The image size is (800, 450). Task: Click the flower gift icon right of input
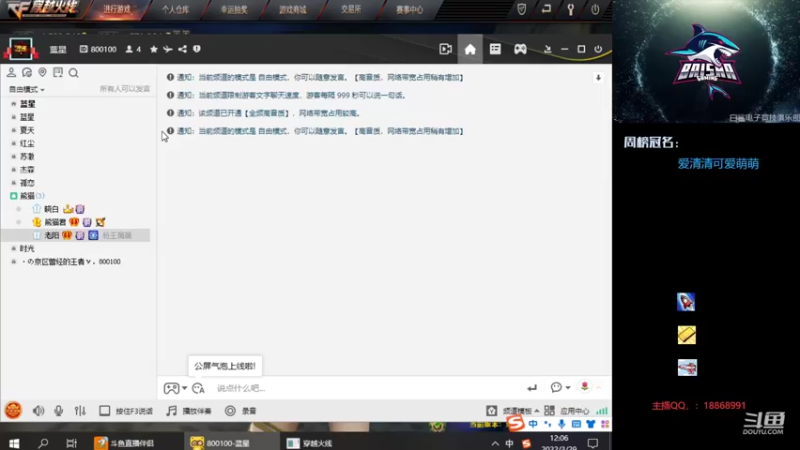585,387
